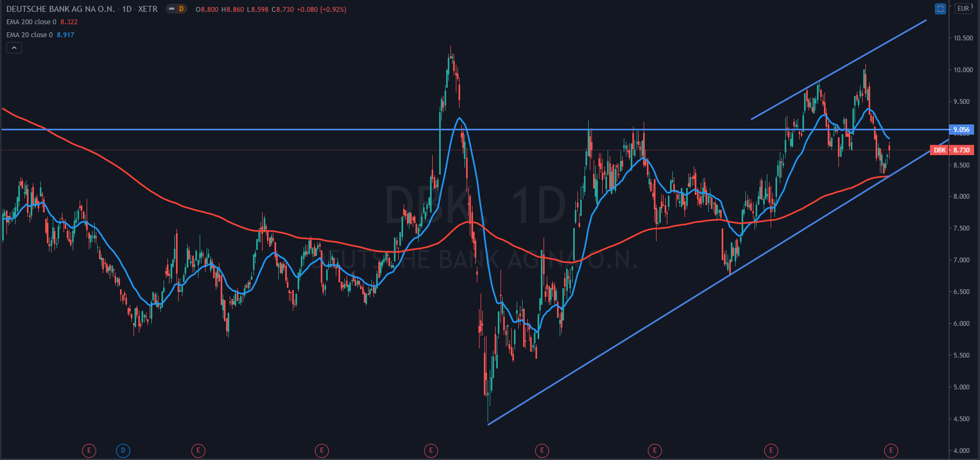Screen dimensions: 980x460
Task: Click the 7.000 price scale label
Action: [x=963, y=260]
